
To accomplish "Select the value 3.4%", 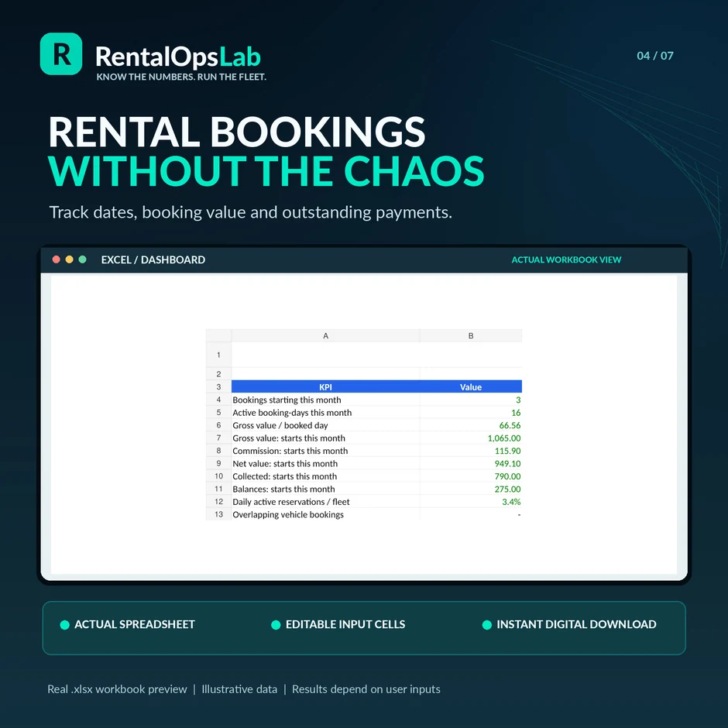I will [x=471, y=502].
